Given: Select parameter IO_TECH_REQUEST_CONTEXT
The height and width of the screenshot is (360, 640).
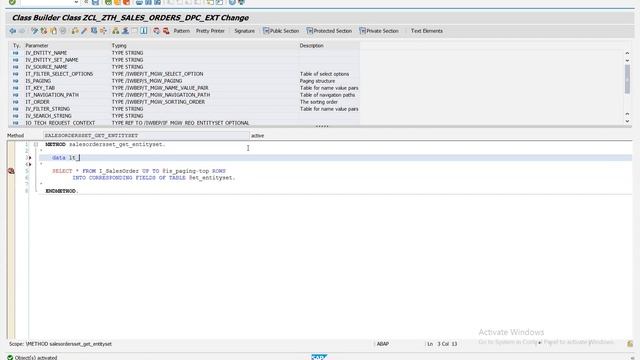Looking at the screenshot, I should click(x=60, y=123).
